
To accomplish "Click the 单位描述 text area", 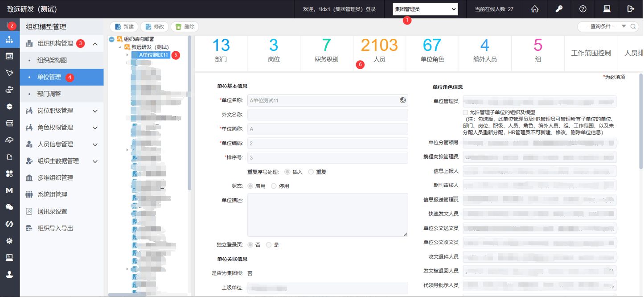I will coord(328,215).
